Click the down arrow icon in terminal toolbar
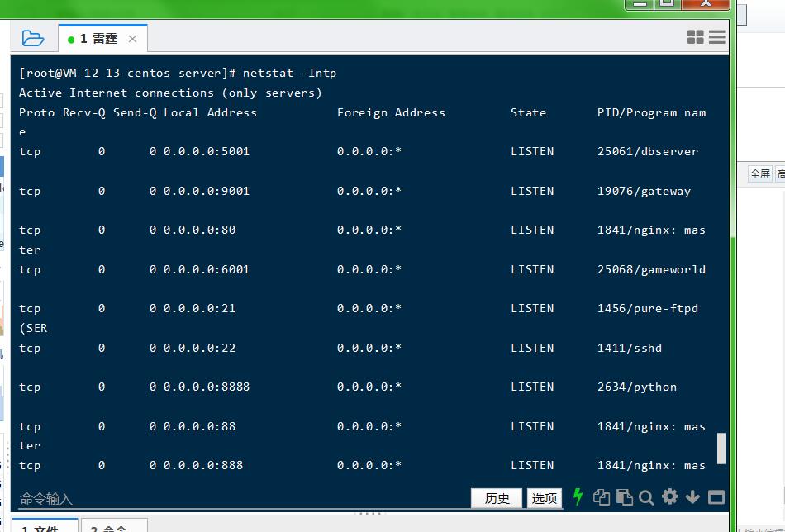The image size is (785, 532). coord(692,496)
